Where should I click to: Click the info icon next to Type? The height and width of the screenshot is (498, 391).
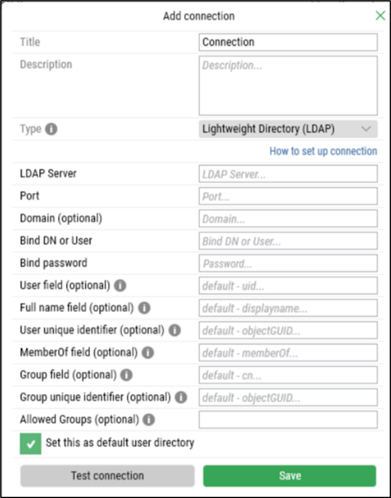(51, 129)
